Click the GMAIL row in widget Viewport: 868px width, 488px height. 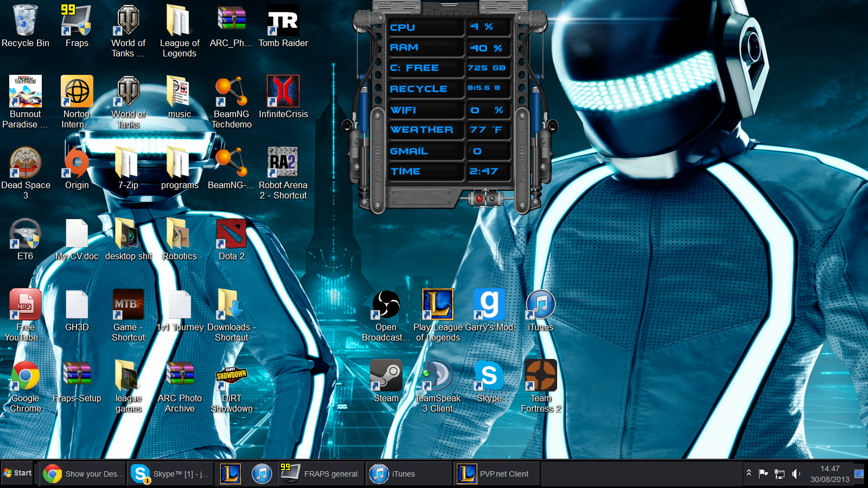pyautogui.click(x=450, y=151)
